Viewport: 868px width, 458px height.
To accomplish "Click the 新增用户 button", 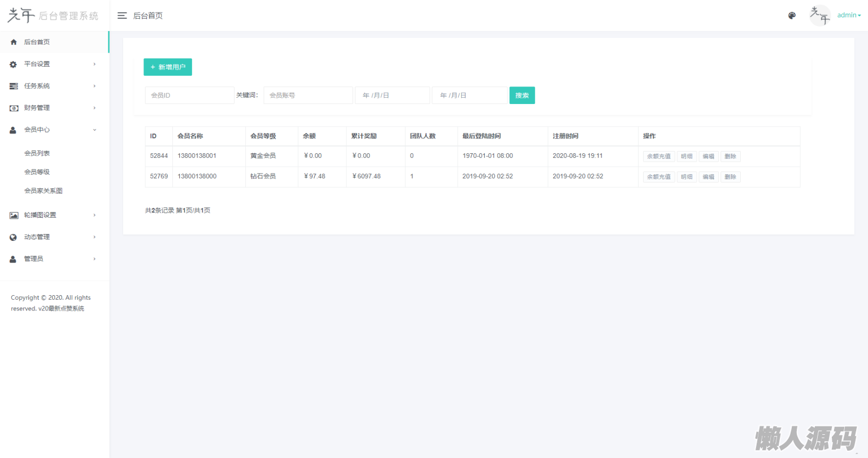I will 168,67.
